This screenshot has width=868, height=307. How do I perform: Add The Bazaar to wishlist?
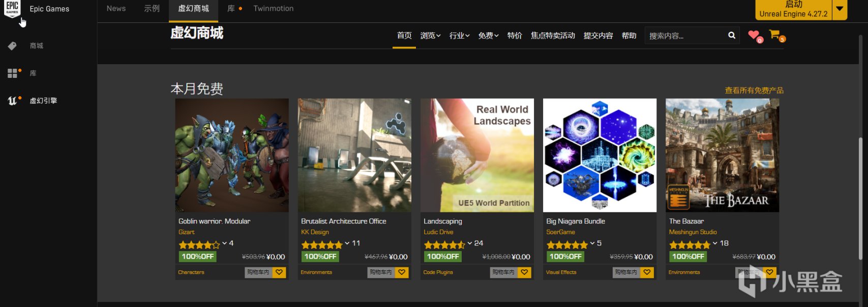[x=770, y=272]
